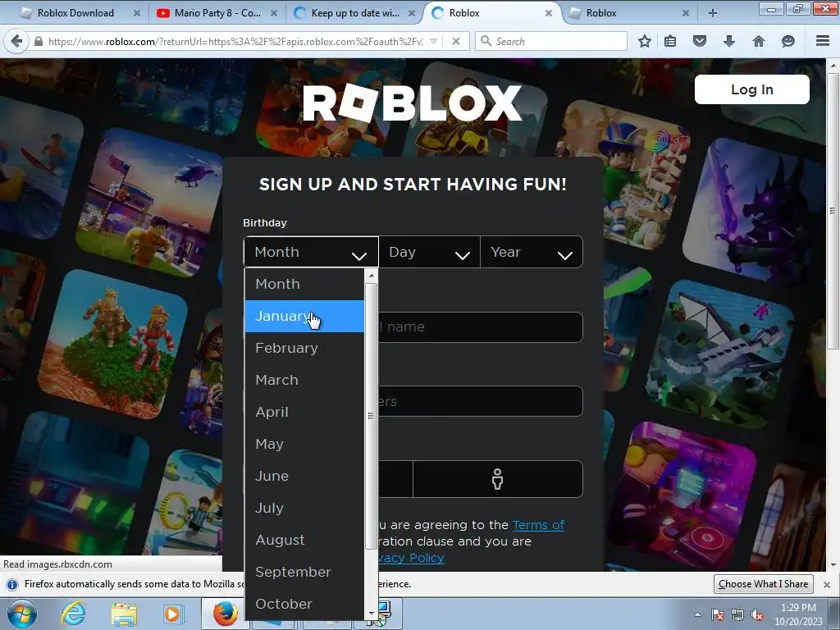Launch Internet Explorer from the taskbar

74,614
